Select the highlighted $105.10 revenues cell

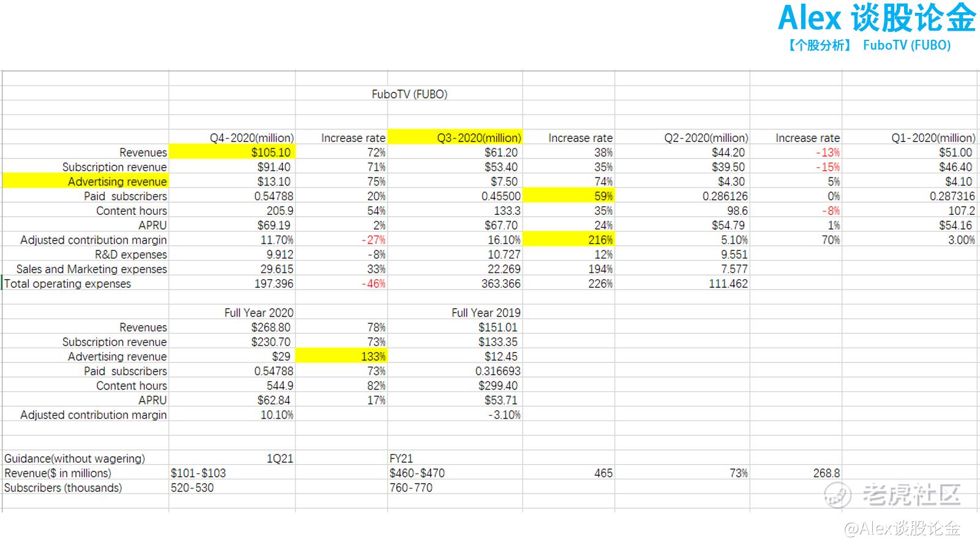point(232,152)
